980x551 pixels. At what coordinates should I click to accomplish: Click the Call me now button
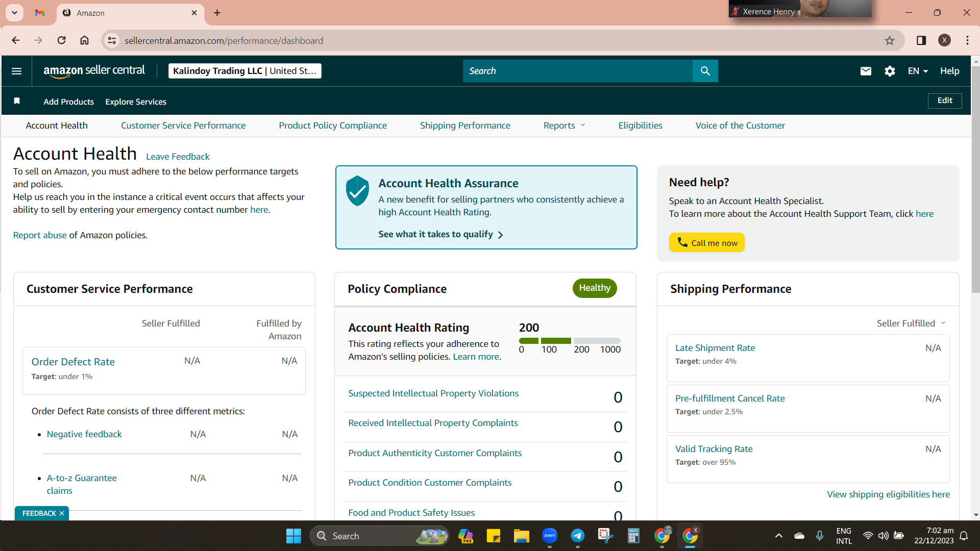(707, 242)
